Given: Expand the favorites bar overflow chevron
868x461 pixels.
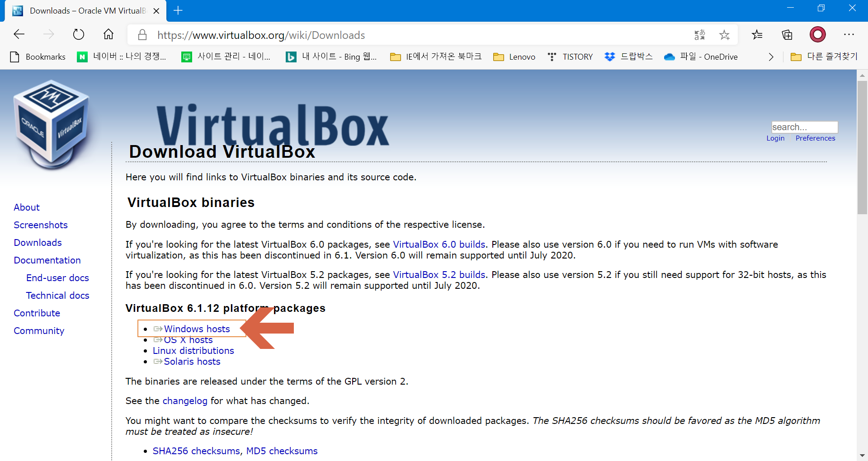Looking at the screenshot, I should point(771,57).
